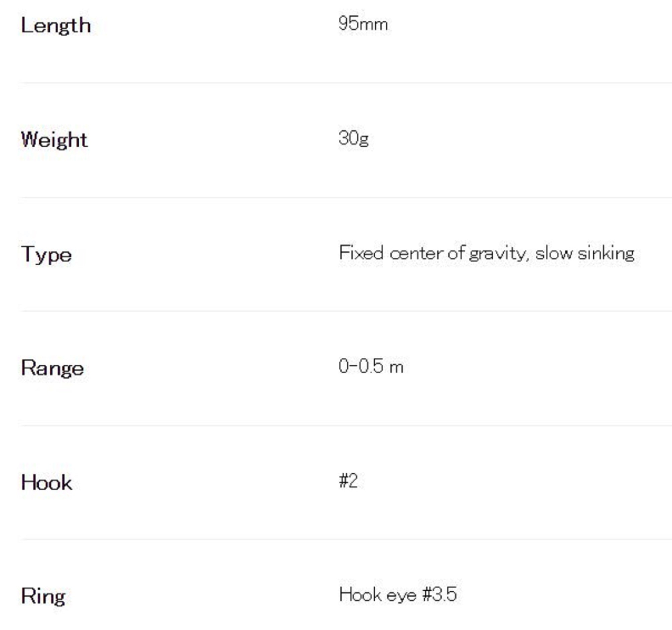This screenshot has width=672, height=630.
Task: Select the 95mm length value
Action: click(x=363, y=24)
